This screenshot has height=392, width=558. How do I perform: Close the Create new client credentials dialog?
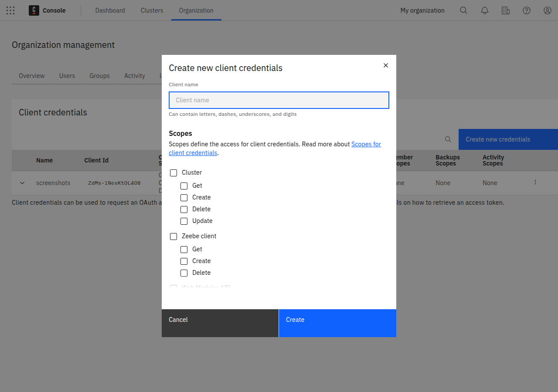(385, 65)
